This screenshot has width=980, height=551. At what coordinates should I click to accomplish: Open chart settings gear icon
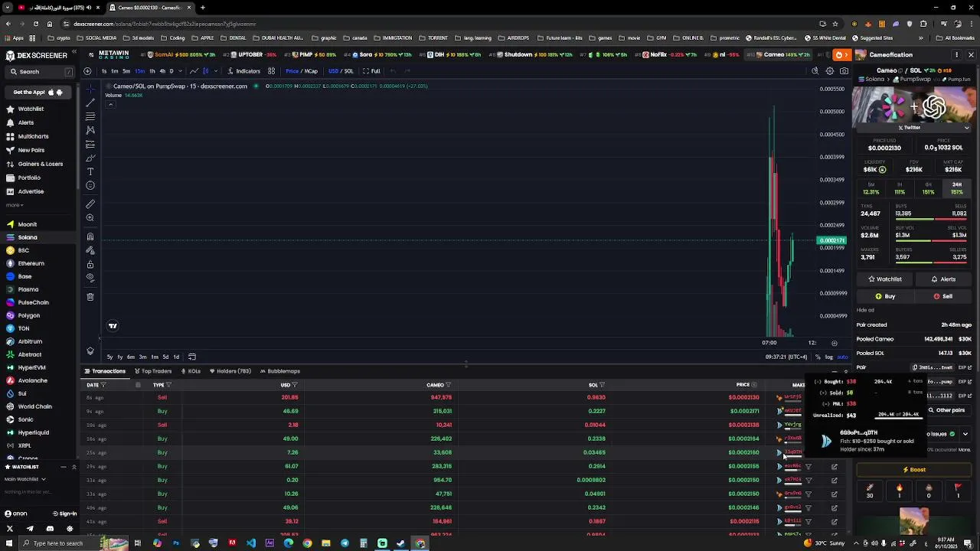[829, 71]
